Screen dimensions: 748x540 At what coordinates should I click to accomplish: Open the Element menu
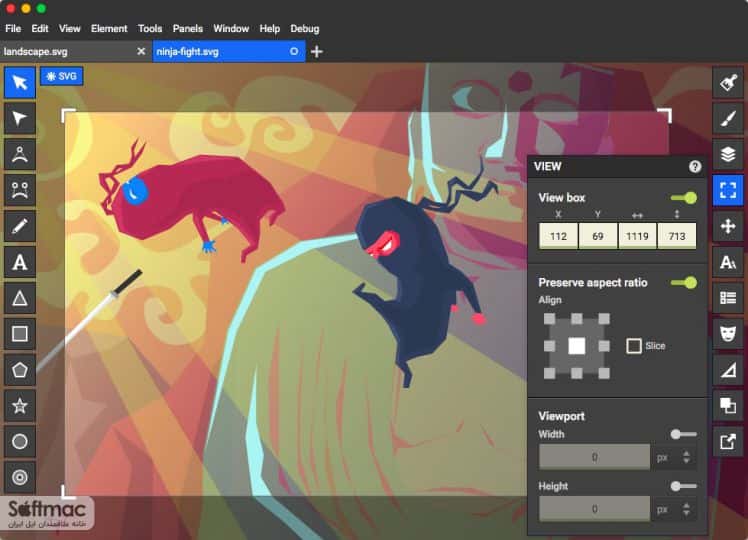tap(109, 29)
